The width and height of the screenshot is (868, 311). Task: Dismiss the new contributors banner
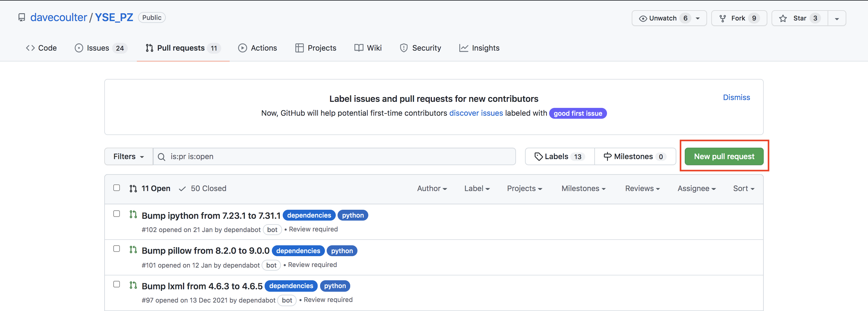coord(736,97)
